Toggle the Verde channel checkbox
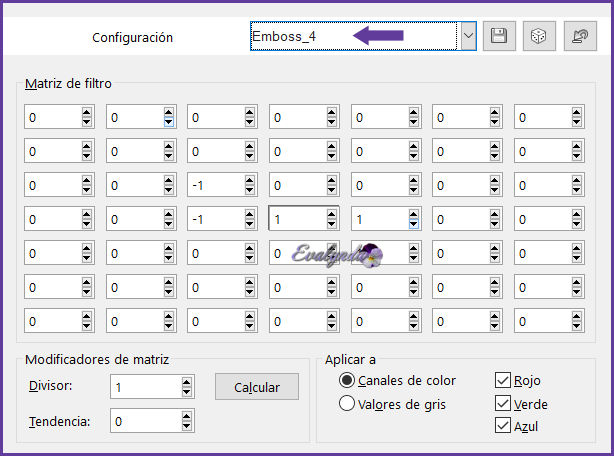Viewport: 614px width, 456px height. click(502, 404)
